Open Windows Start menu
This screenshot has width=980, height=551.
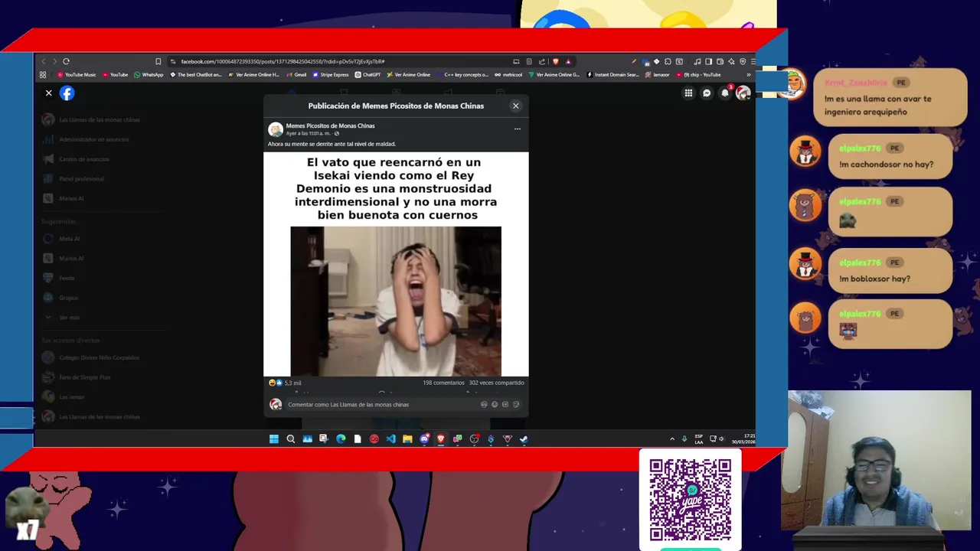(273, 439)
